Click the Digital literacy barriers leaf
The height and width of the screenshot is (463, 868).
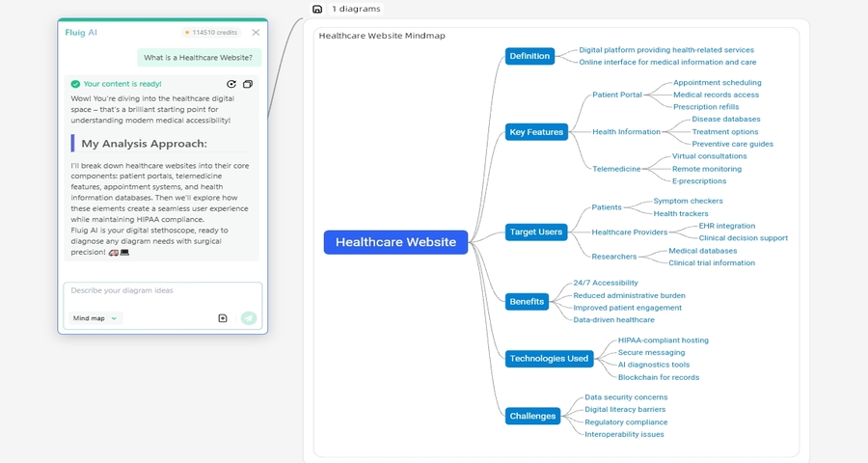[625, 410]
